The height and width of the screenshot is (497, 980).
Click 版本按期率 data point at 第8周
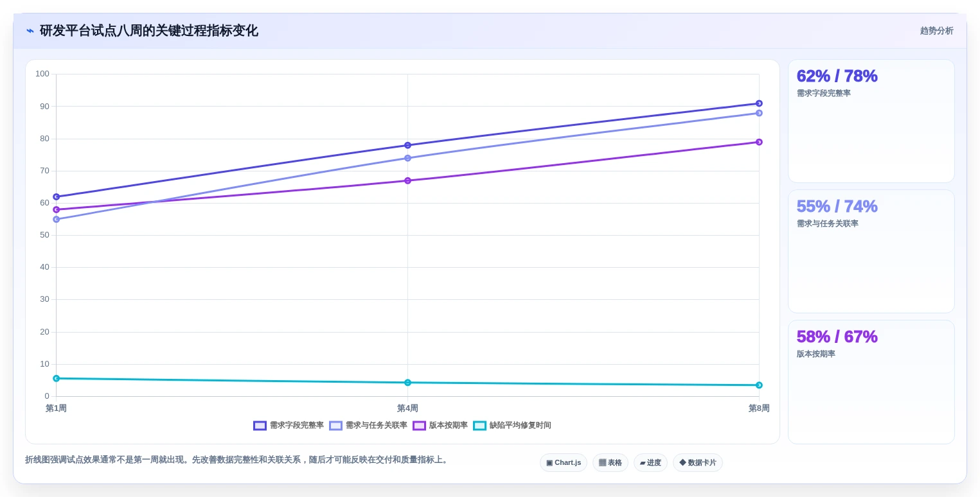[x=759, y=142]
